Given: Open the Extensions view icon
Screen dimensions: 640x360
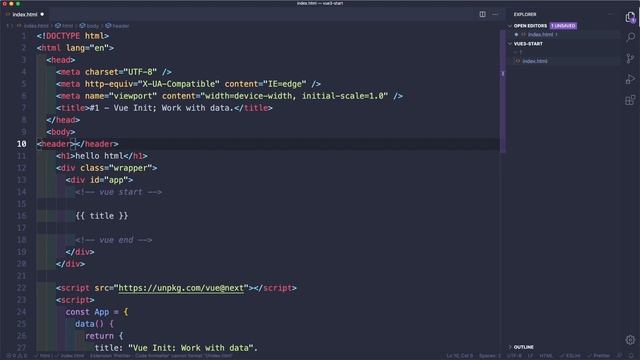Looking at the screenshot, I should 630,100.
